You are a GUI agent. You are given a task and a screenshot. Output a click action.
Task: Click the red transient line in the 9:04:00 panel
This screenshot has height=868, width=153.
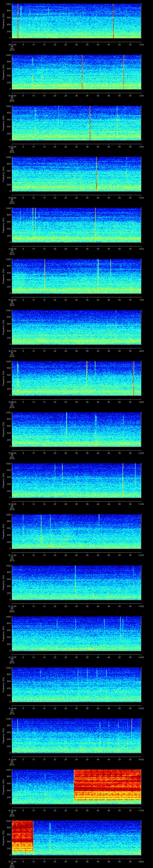click(x=97, y=174)
